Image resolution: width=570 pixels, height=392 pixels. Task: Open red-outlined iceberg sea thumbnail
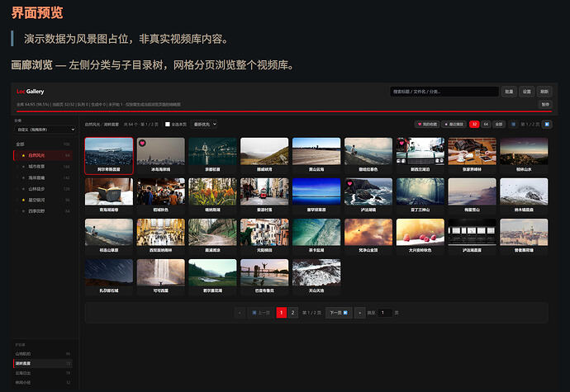[109, 155]
